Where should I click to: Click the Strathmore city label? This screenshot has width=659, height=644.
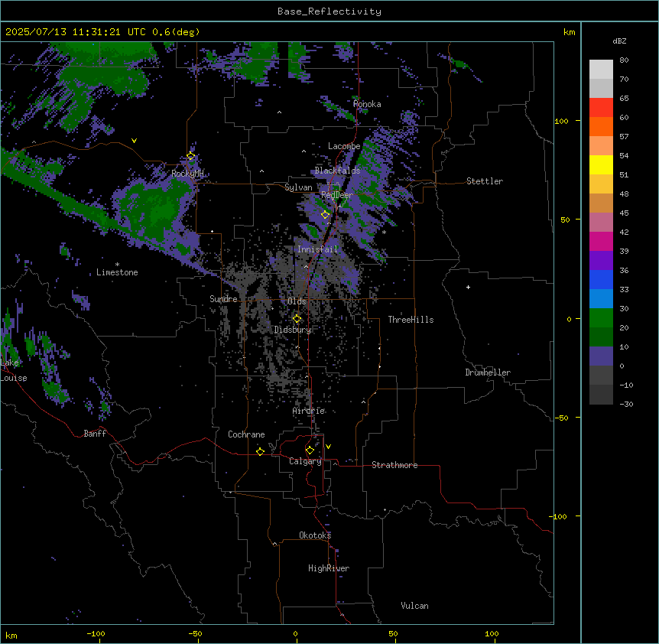tap(394, 465)
